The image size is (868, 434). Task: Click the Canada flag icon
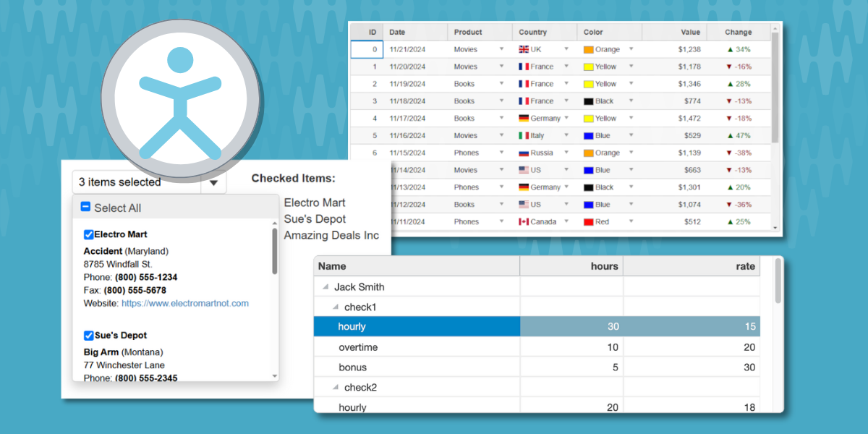(x=524, y=222)
